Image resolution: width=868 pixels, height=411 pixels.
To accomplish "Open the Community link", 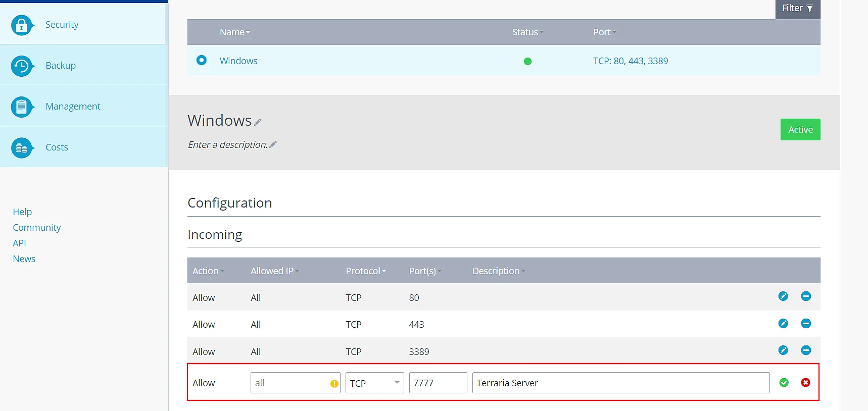I will point(37,227).
